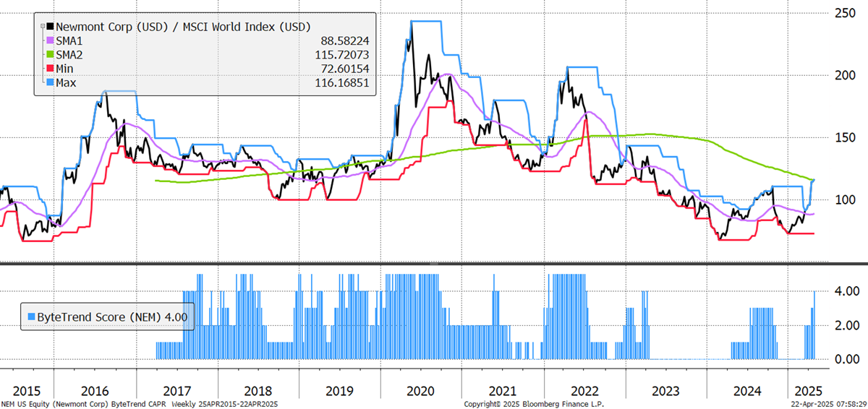Viewport: 868px width, 409px height.
Task: Click the green SMA2 color swatch
Action: (x=49, y=56)
